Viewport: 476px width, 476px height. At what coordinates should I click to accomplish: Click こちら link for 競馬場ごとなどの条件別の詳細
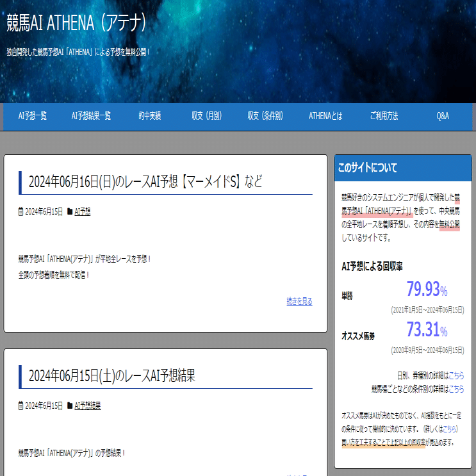[x=456, y=389]
